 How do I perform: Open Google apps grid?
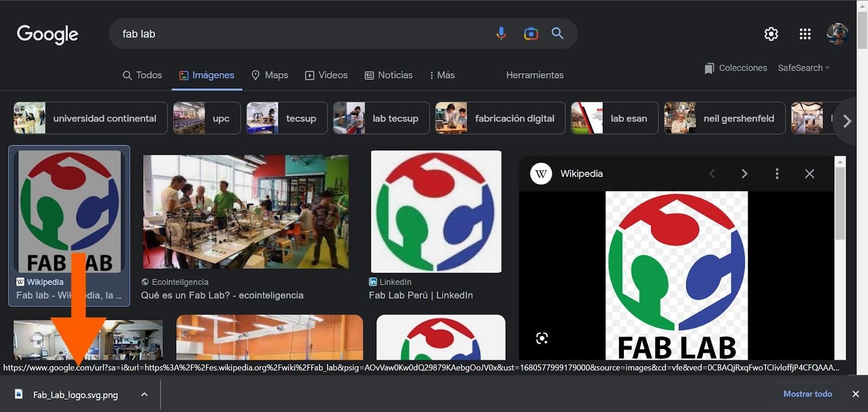click(x=805, y=34)
